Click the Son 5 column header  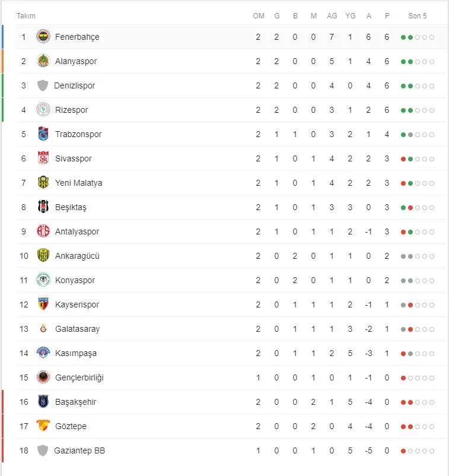pos(417,16)
